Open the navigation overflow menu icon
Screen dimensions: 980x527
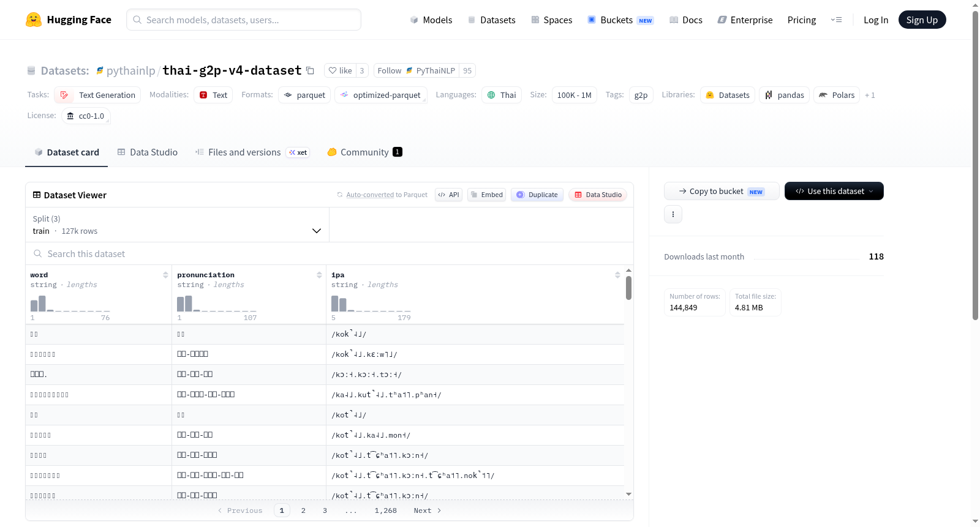point(836,20)
